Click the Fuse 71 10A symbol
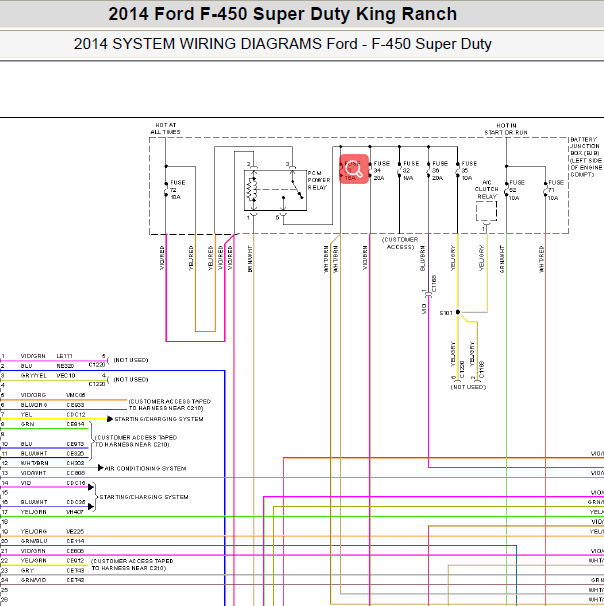 (x=546, y=189)
